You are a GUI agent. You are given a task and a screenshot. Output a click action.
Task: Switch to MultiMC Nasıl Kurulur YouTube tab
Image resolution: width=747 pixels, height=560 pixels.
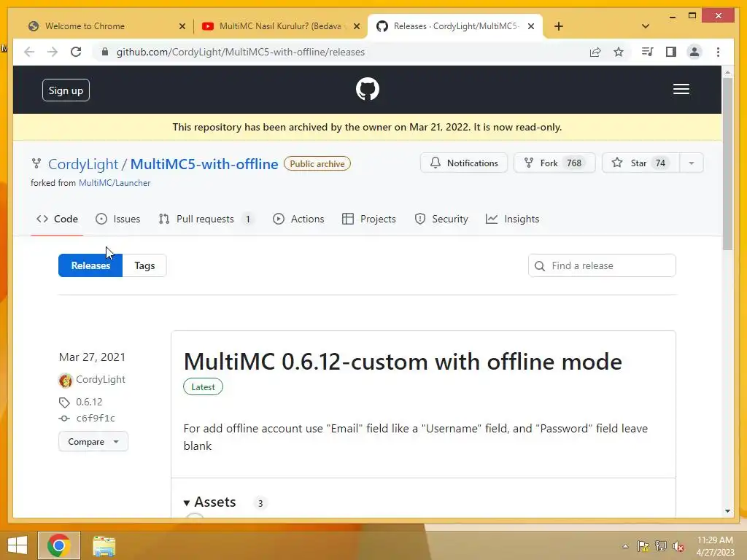click(280, 26)
